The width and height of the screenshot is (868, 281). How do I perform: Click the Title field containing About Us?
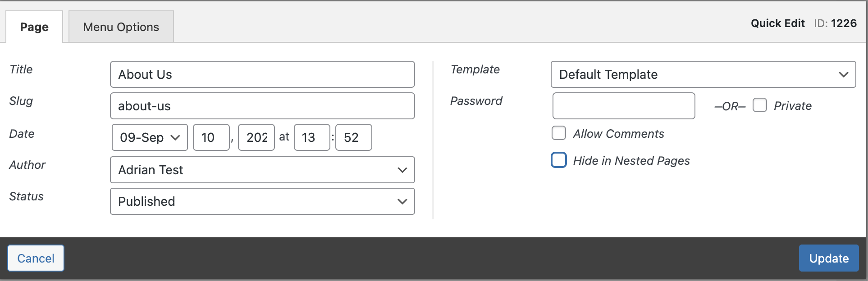[x=262, y=74]
